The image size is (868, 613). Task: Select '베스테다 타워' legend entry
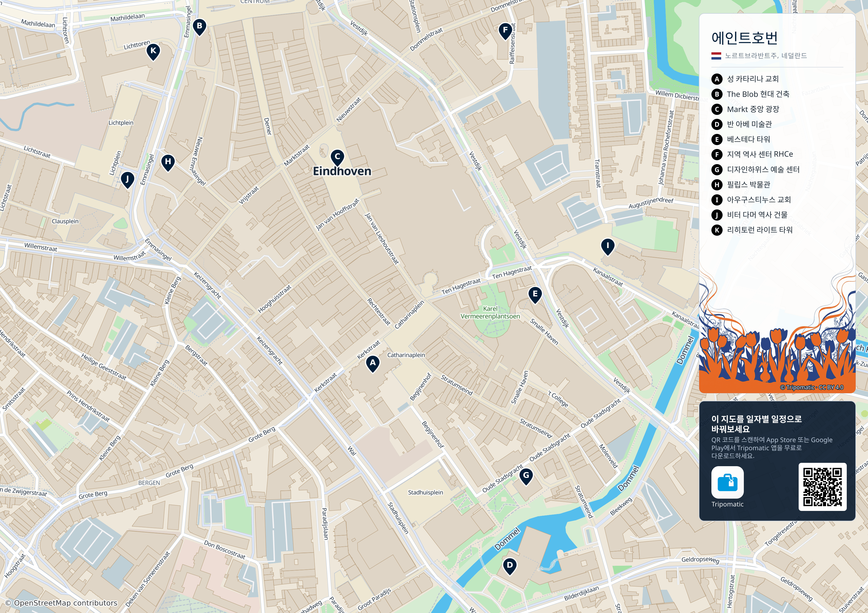pos(749,139)
